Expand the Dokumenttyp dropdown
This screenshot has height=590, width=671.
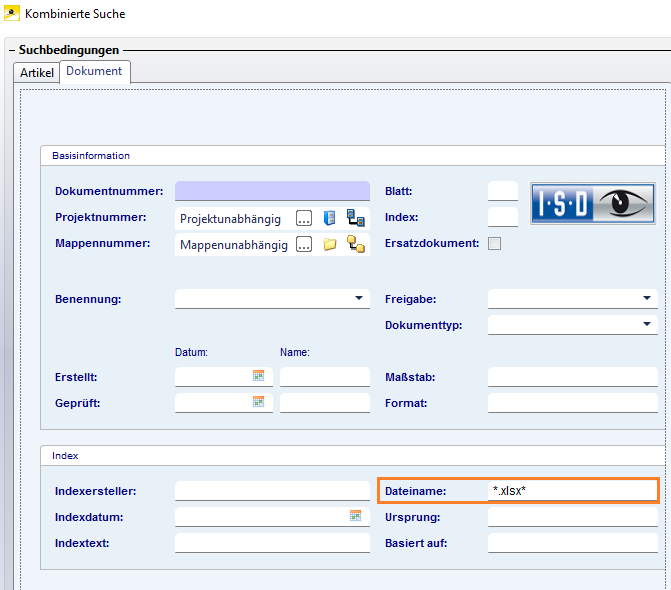647,325
